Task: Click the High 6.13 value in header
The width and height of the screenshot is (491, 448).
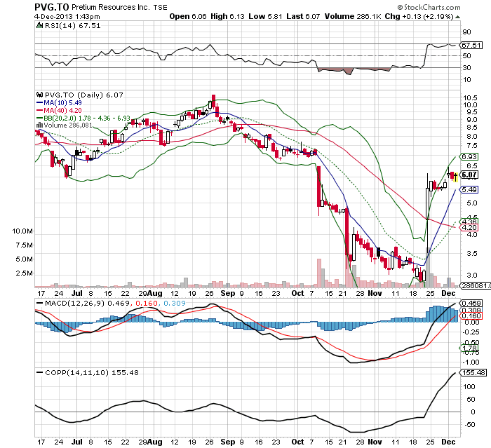Action: click(x=227, y=17)
